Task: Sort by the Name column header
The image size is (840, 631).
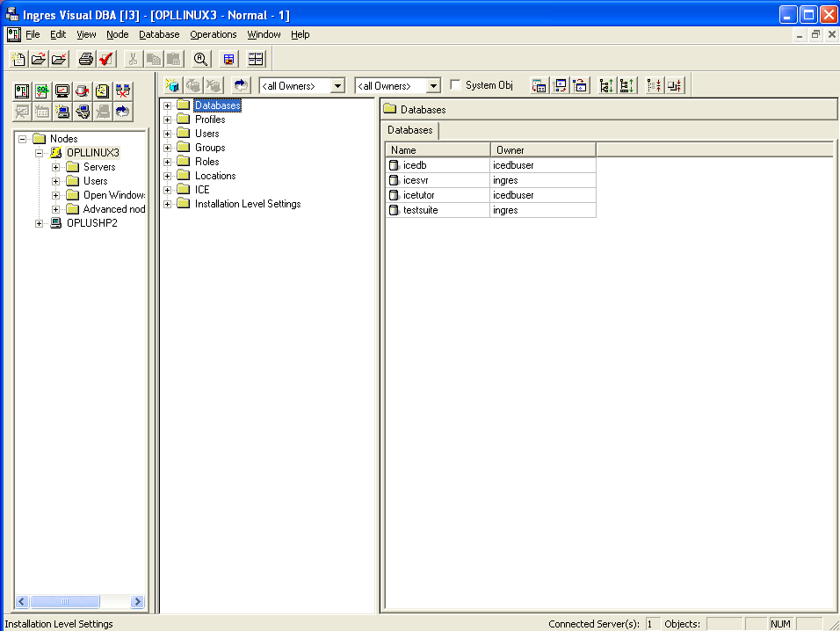Action: 438,150
